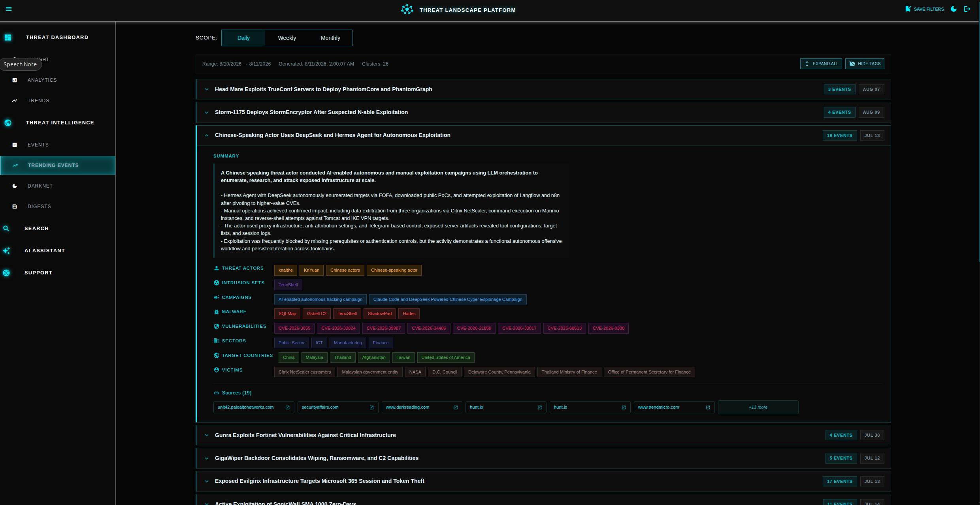Open Analytics in sidebar
980x505 pixels.
[42, 80]
